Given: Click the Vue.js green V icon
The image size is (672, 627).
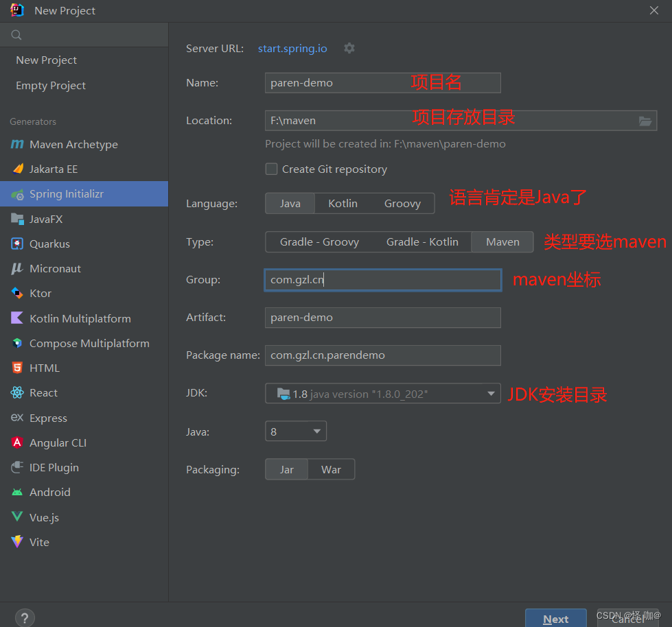Looking at the screenshot, I should click(x=17, y=517).
